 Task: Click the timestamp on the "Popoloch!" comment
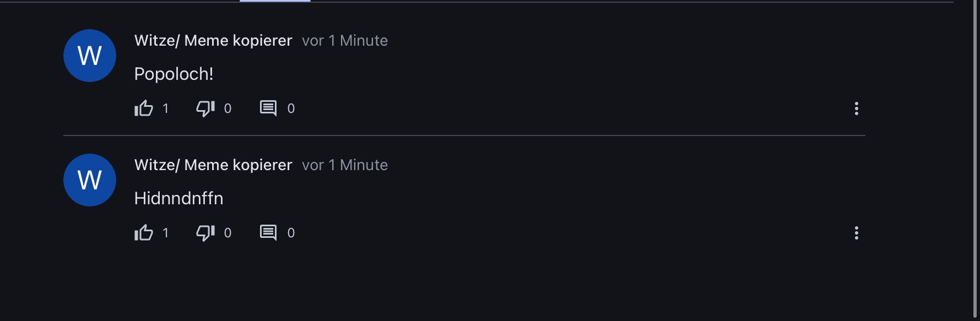(x=345, y=41)
